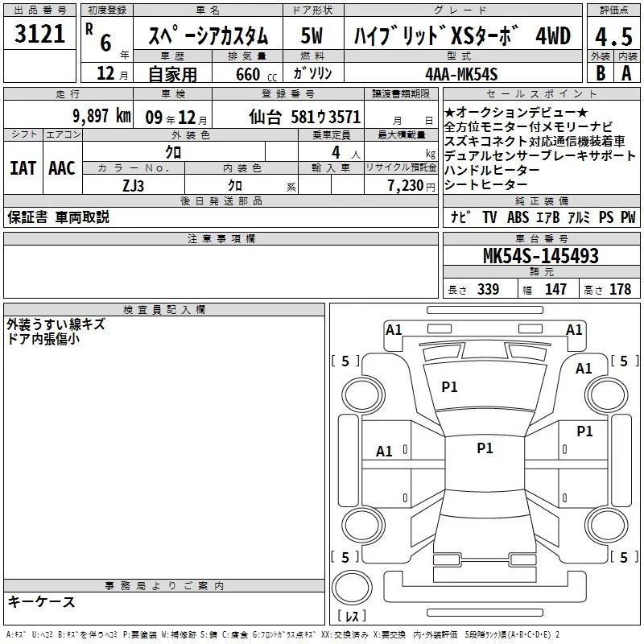Image resolution: width=644 pixels, height=644 pixels.
Task: Click the A1 marker at front-right bumper corner
Action: (x=574, y=329)
